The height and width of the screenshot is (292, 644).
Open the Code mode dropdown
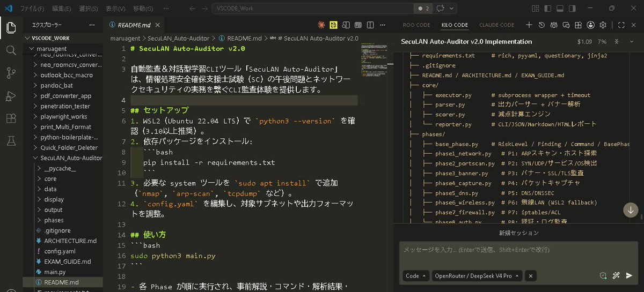point(416,275)
